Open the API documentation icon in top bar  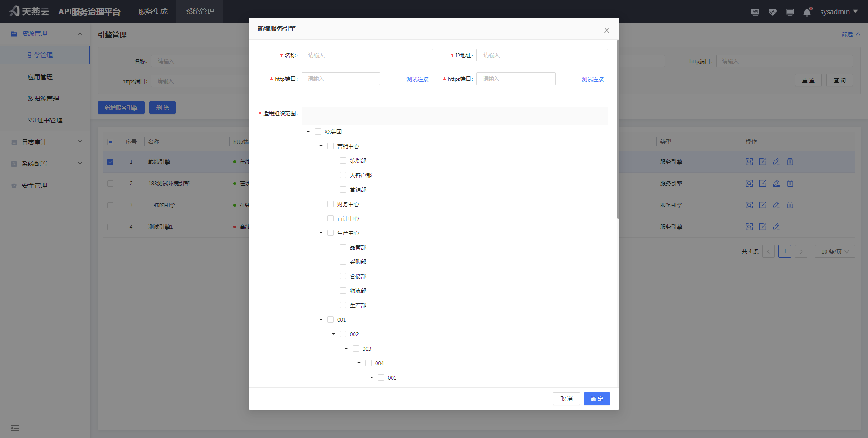755,12
